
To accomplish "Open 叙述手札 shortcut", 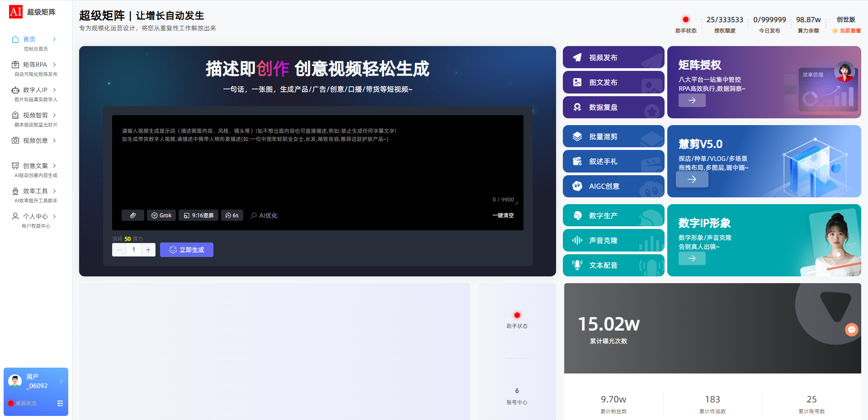I will pos(613,161).
